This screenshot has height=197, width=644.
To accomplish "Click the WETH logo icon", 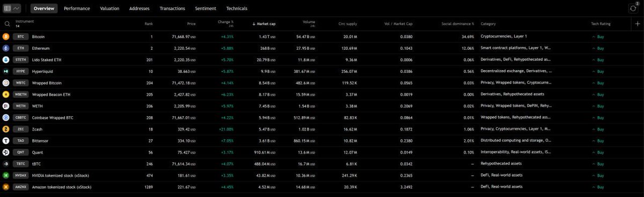I will [x=6, y=106].
